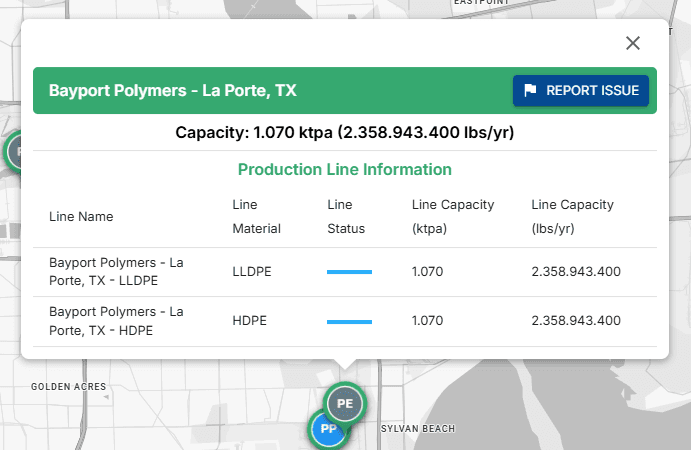The image size is (691, 450).
Task: Click the LLDPE material cell
Action: tap(252, 271)
